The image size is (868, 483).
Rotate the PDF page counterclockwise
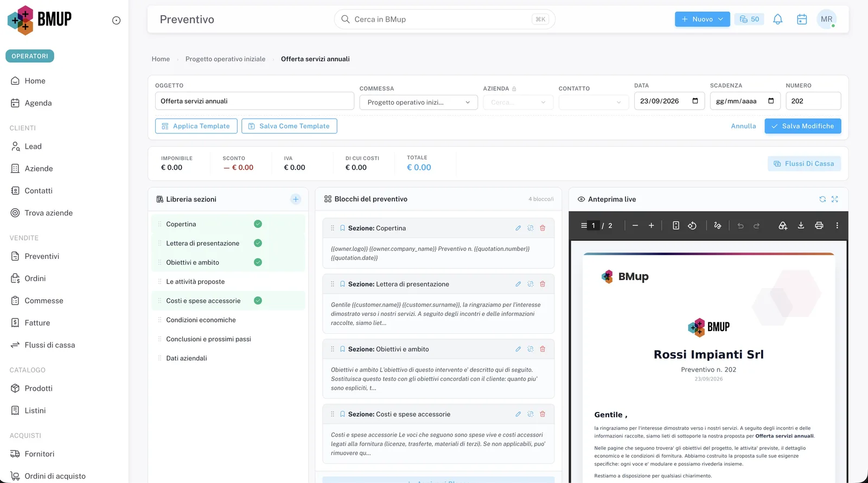click(x=692, y=225)
